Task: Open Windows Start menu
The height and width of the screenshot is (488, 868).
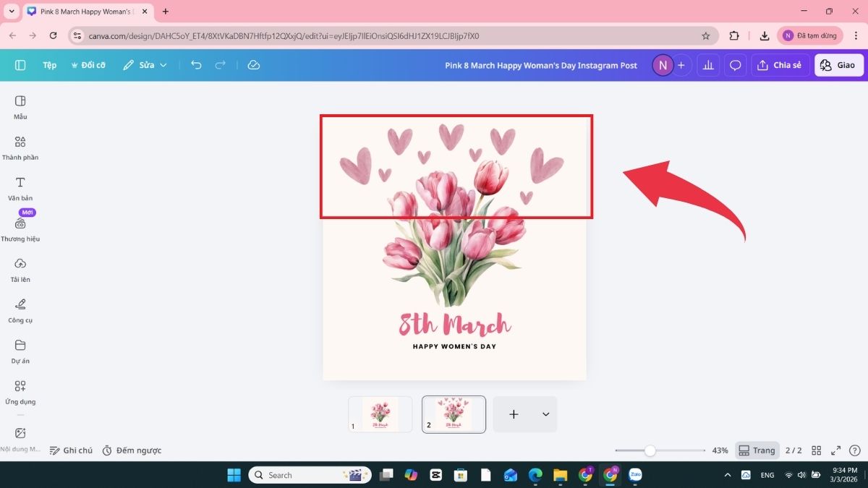Action: point(234,475)
